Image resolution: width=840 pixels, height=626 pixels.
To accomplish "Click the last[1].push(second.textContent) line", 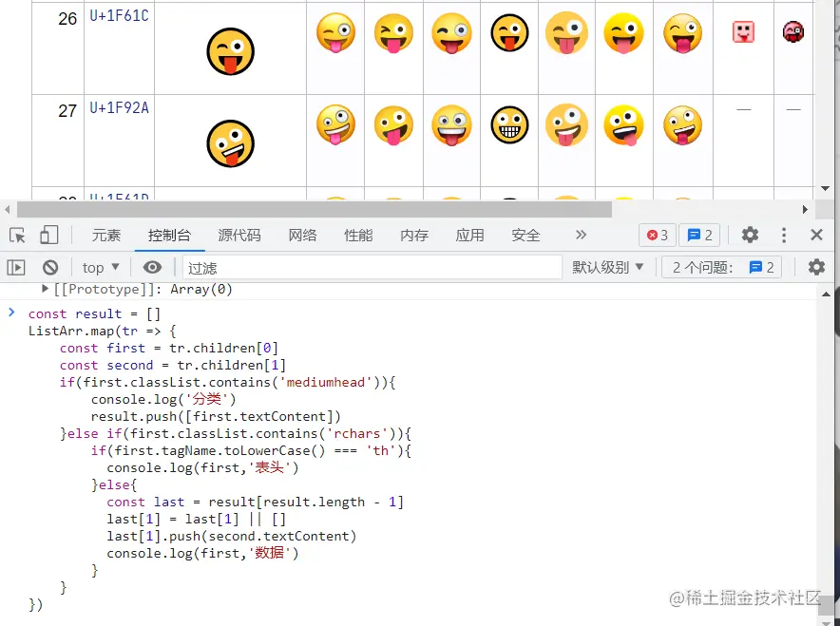I will pyautogui.click(x=232, y=536).
